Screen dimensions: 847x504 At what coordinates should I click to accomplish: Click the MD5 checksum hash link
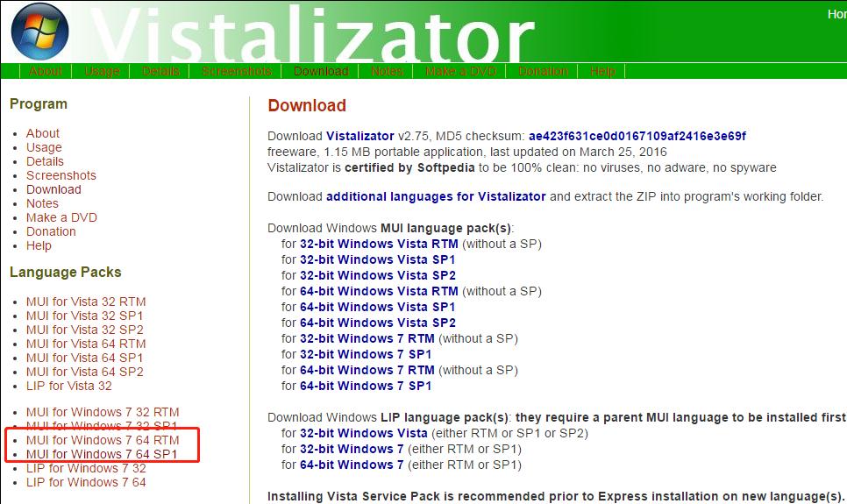pos(637,136)
